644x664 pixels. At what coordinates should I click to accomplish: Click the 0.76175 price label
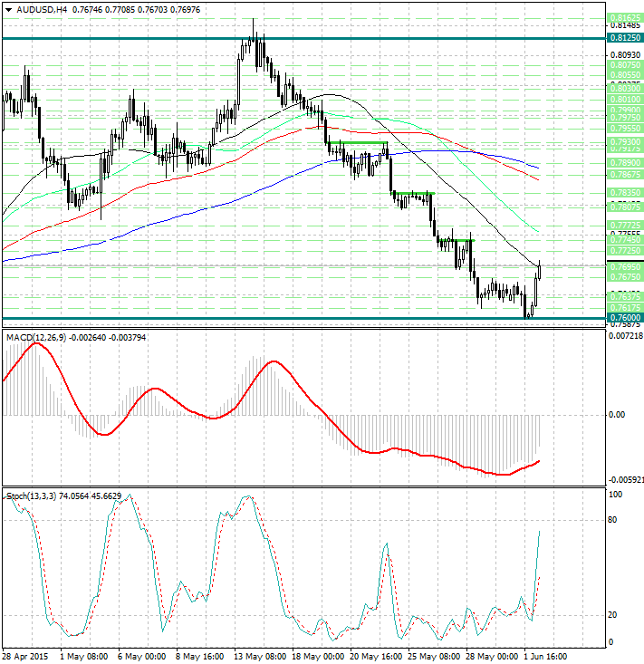(x=625, y=307)
